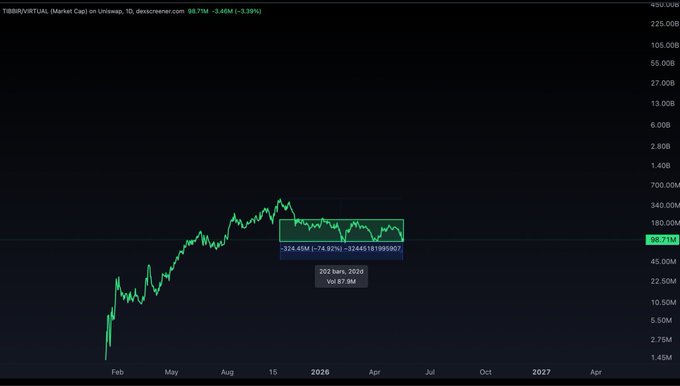Screen dimensions: 680x386
Task: Click the 2027 year label on time axis
Action: pos(541,372)
